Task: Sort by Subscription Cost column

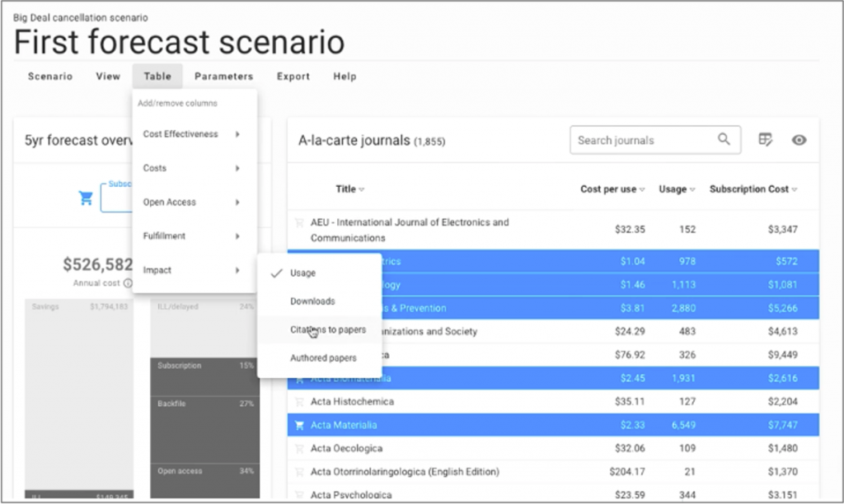Action: click(x=753, y=189)
